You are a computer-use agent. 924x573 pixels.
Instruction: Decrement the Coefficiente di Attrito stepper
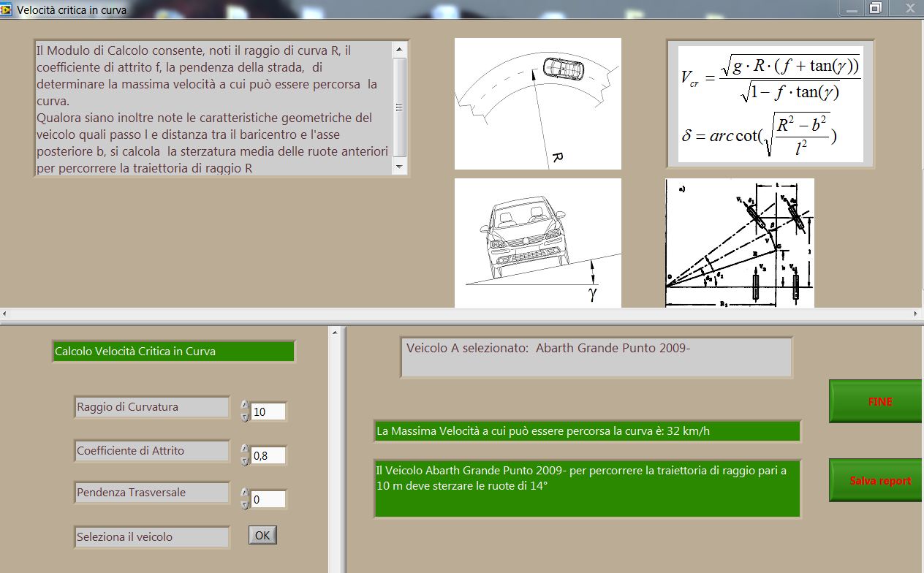245,461
